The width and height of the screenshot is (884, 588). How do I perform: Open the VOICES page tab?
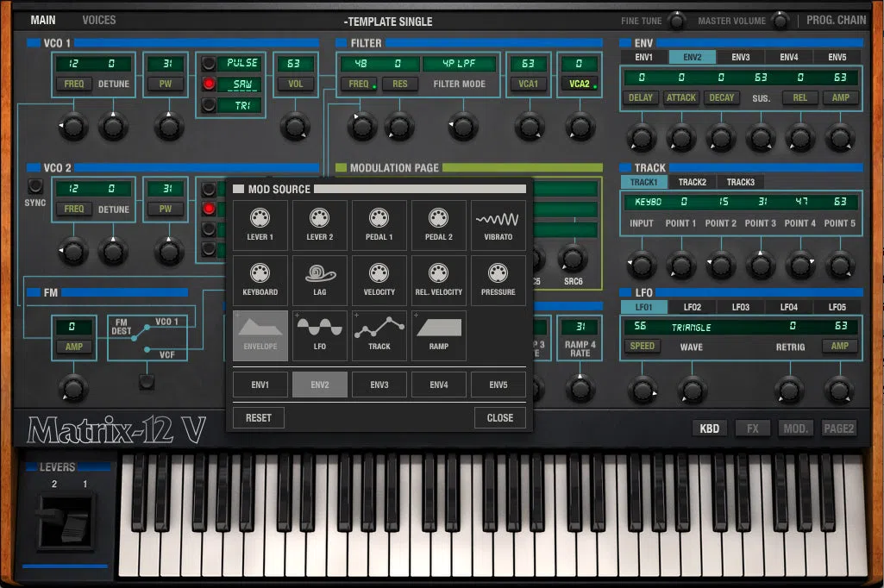[98, 21]
